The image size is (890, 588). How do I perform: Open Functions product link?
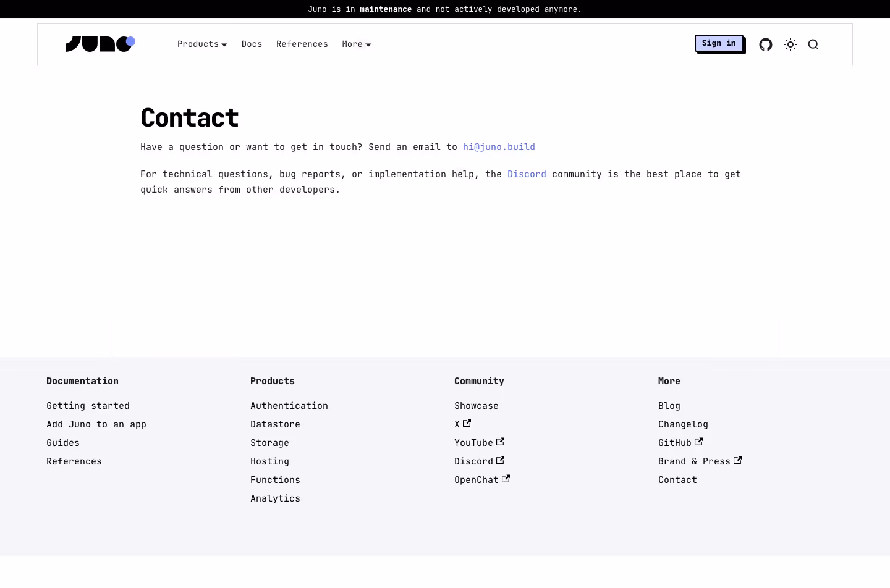[275, 480]
